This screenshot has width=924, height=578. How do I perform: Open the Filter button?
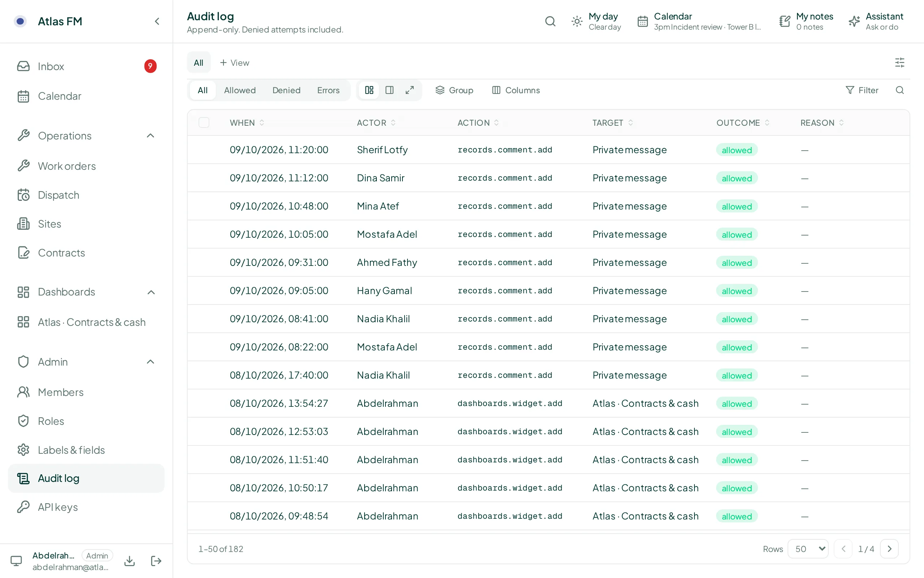click(862, 90)
